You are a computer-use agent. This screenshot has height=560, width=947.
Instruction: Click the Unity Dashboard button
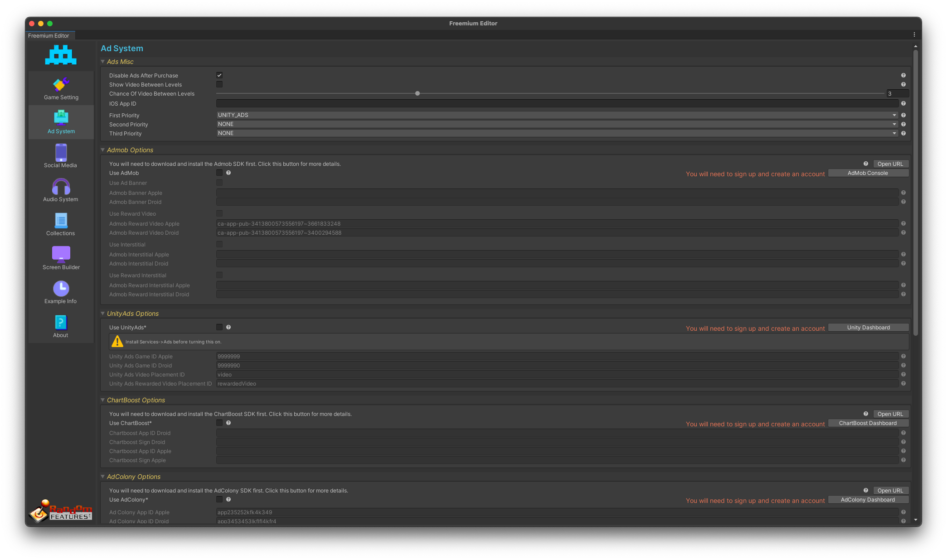tap(868, 328)
